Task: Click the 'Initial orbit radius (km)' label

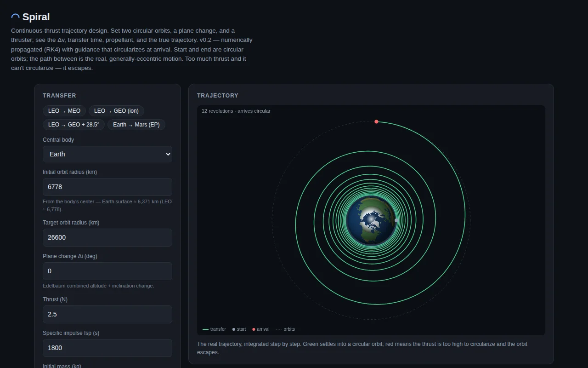Action: (70, 172)
